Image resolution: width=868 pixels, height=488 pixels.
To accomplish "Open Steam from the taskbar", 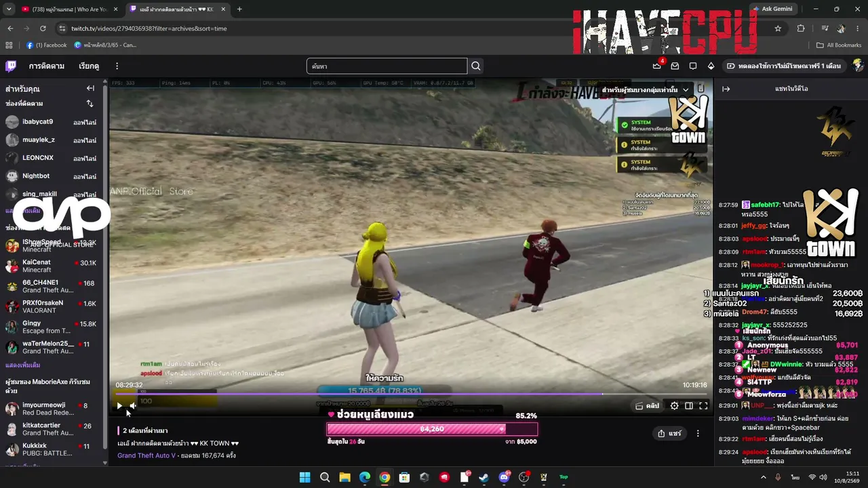I will coord(484,477).
